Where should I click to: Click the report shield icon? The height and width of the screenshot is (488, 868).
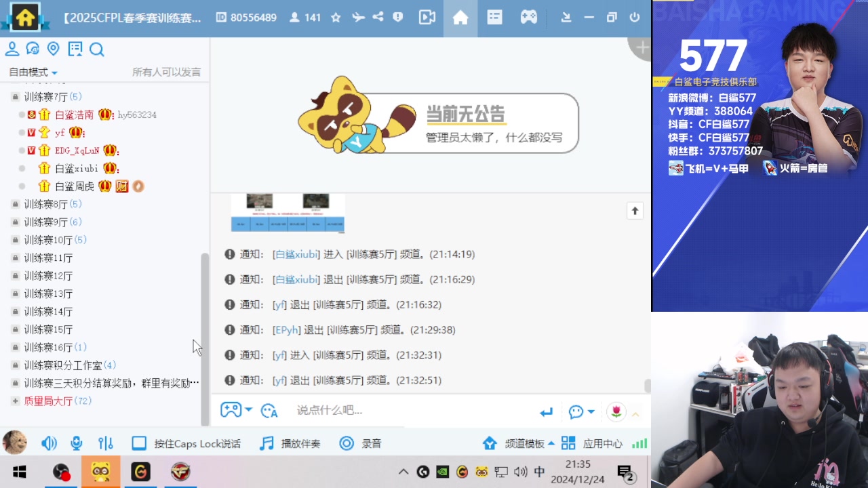tap(398, 18)
